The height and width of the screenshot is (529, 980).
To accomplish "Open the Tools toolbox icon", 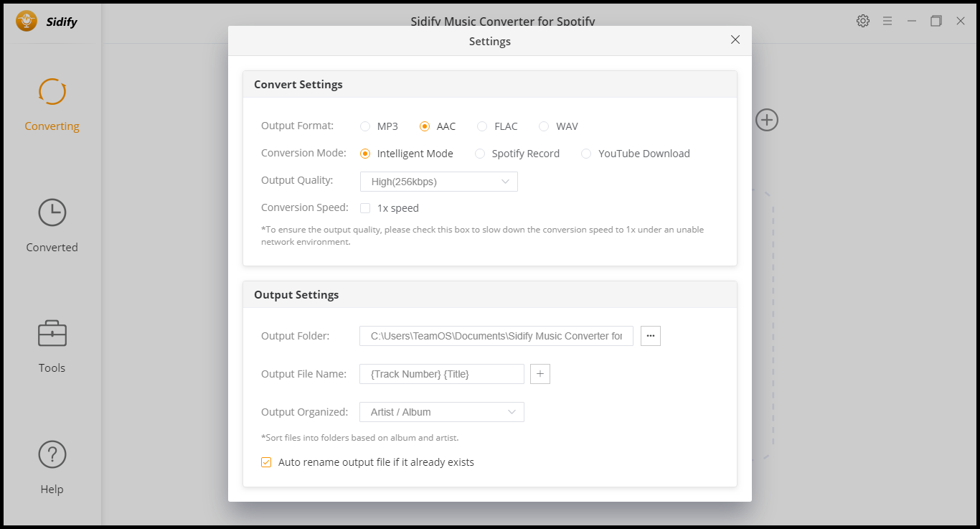I will pyautogui.click(x=52, y=334).
